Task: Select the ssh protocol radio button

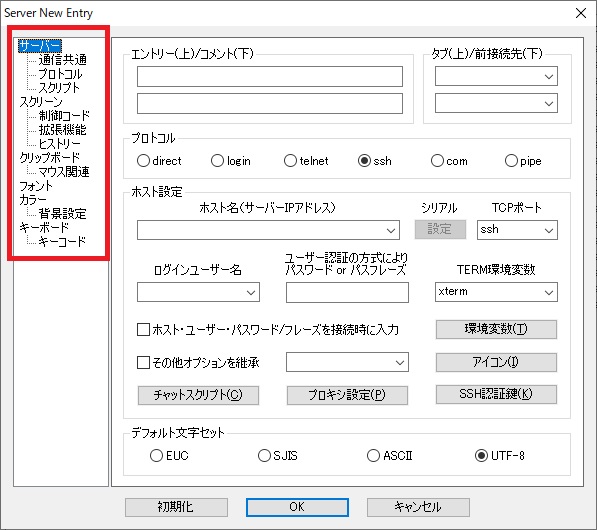Action: click(364, 161)
